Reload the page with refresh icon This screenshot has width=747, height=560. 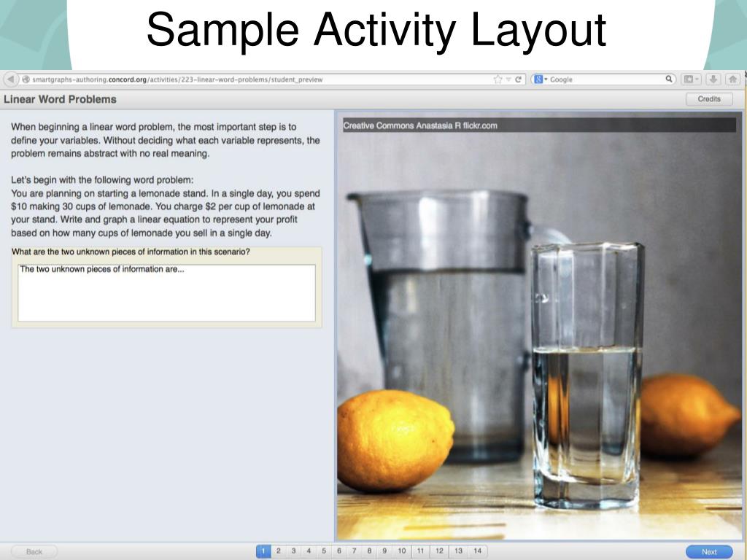pyautogui.click(x=519, y=79)
